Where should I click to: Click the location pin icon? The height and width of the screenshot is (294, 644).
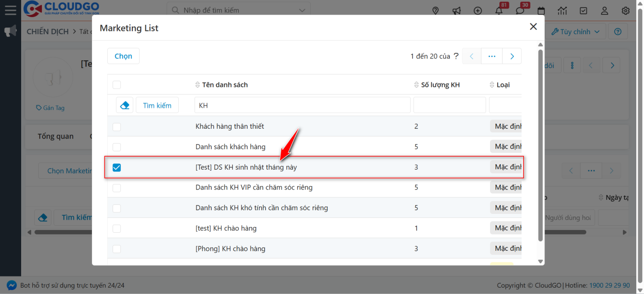point(435,11)
